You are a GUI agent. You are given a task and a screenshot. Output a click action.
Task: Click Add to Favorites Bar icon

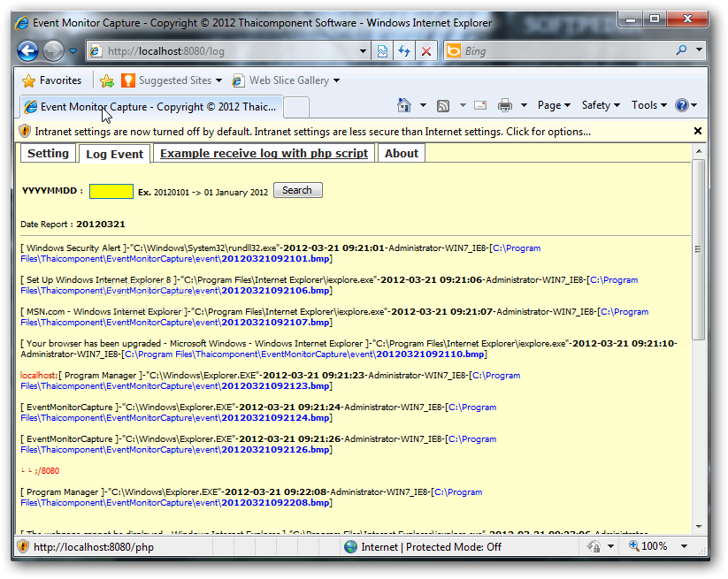click(x=107, y=80)
